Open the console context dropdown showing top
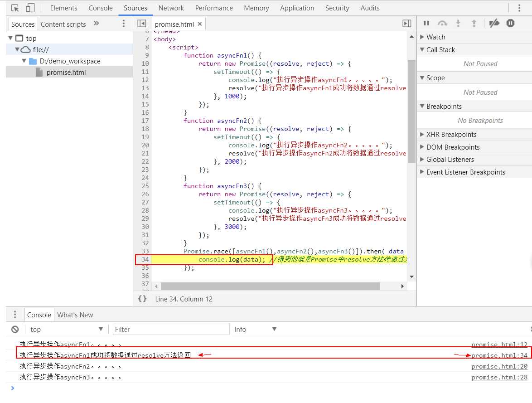Screen dimensions: 532x403 pos(66,329)
